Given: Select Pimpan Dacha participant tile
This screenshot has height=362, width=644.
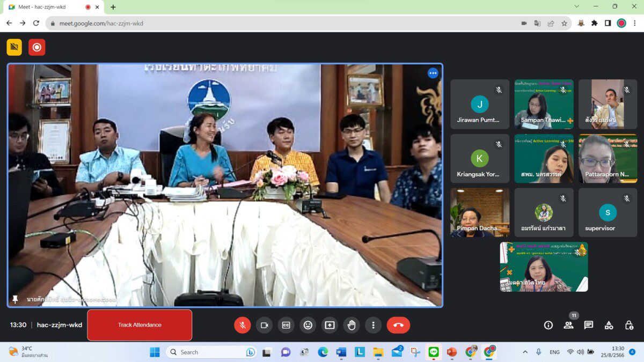Looking at the screenshot, I should click(480, 212).
